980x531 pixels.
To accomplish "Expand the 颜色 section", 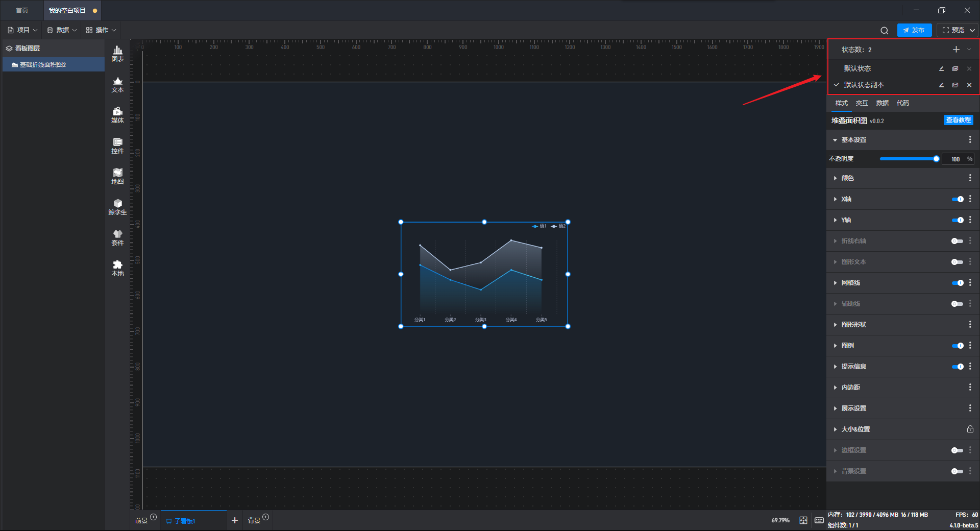I will click(835, 178).
